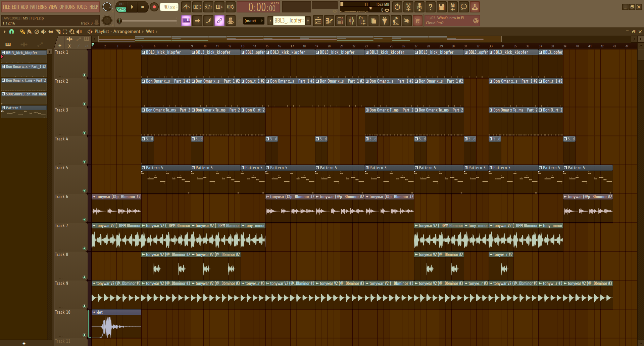644x346 pixels.
Task: Select the Mute tool in Playlist toolbar
Action: (x=44, y=32)
